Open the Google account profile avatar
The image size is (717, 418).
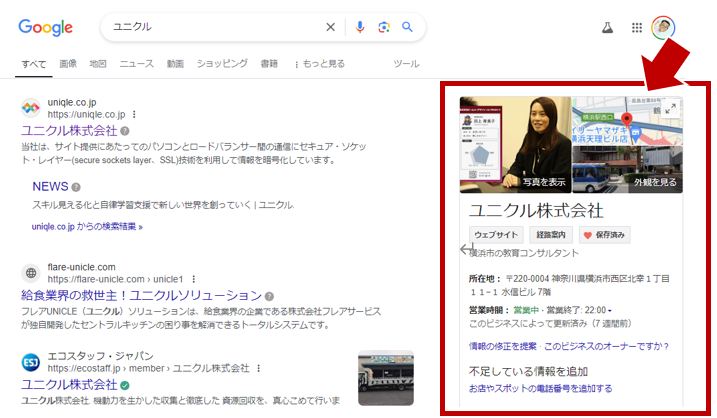[663, 28]
